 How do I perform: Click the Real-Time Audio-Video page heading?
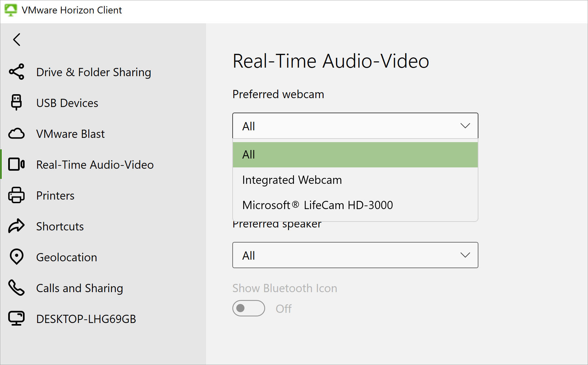pyautogui.click(x=331, y=61)
